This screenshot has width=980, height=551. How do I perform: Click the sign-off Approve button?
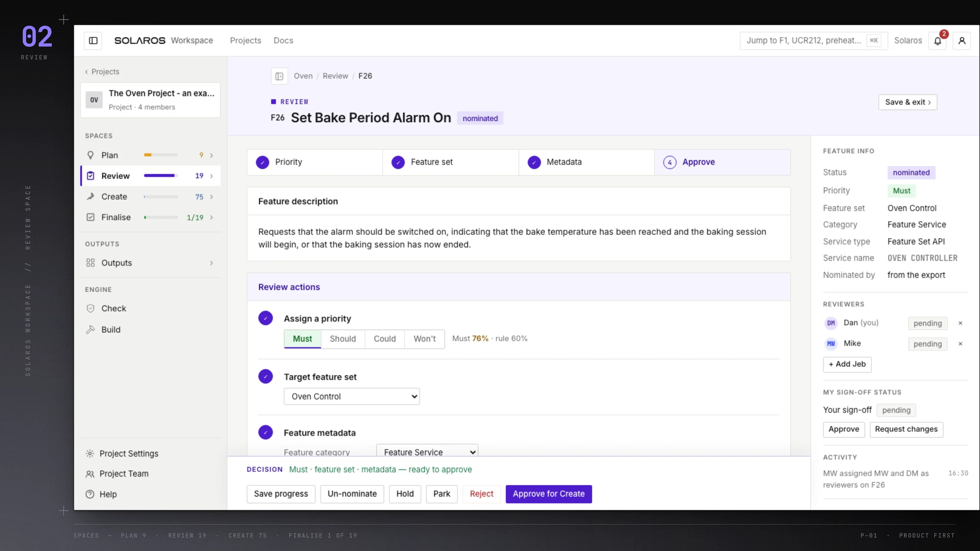844,429
